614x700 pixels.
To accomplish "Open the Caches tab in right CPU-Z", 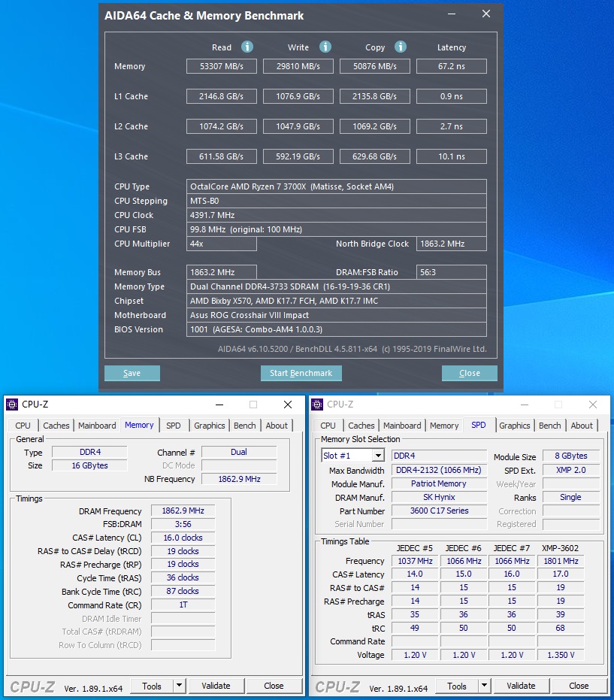I will [361, 426].
